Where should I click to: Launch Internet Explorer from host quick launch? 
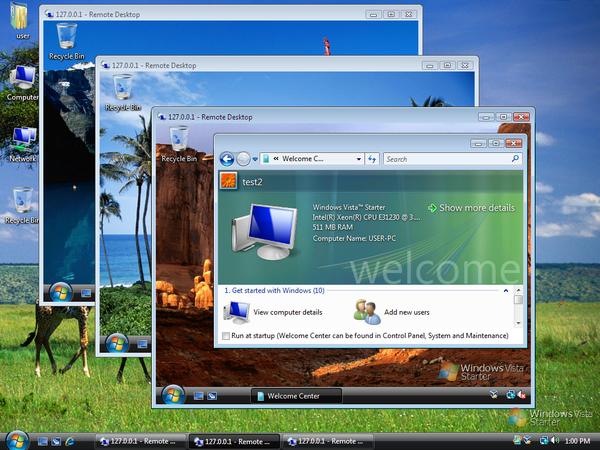point(70,442)
